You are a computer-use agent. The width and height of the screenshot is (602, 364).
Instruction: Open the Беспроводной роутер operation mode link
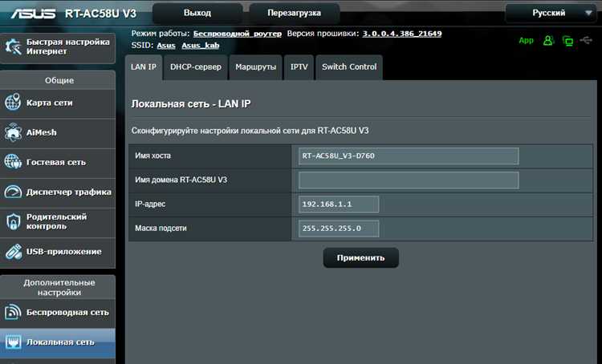[x=238, y=34]
